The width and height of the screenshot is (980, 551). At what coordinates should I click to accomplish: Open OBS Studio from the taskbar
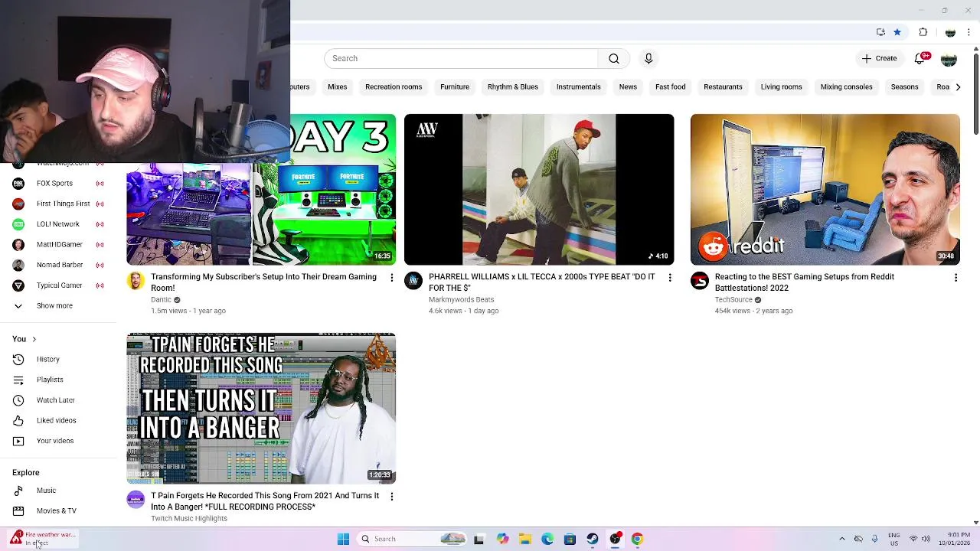tap(615, 539)
